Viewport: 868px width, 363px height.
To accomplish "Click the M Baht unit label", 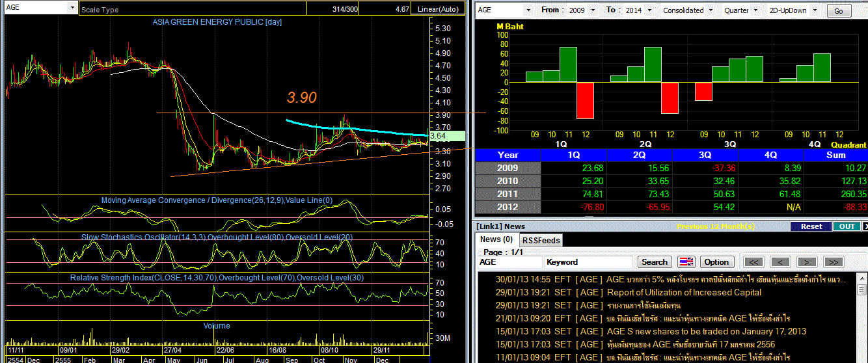I will click(x=510, y=27).
